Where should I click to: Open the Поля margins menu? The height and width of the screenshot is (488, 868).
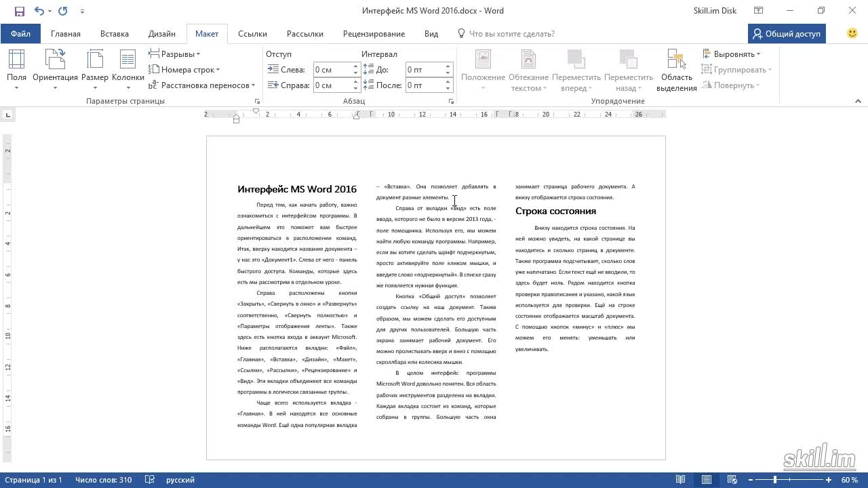pyautogui.click(x=17, y=70)
